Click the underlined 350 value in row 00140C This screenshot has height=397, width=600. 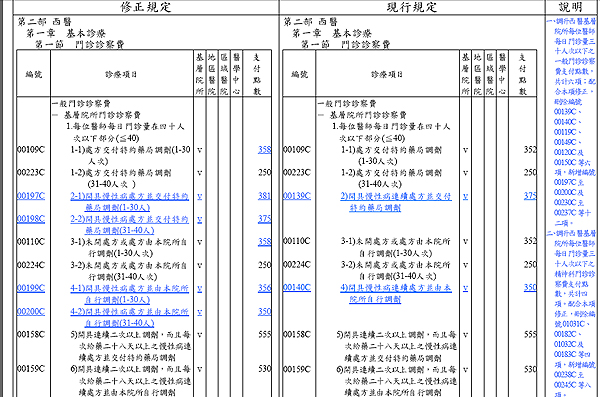[x=530, y=288]
